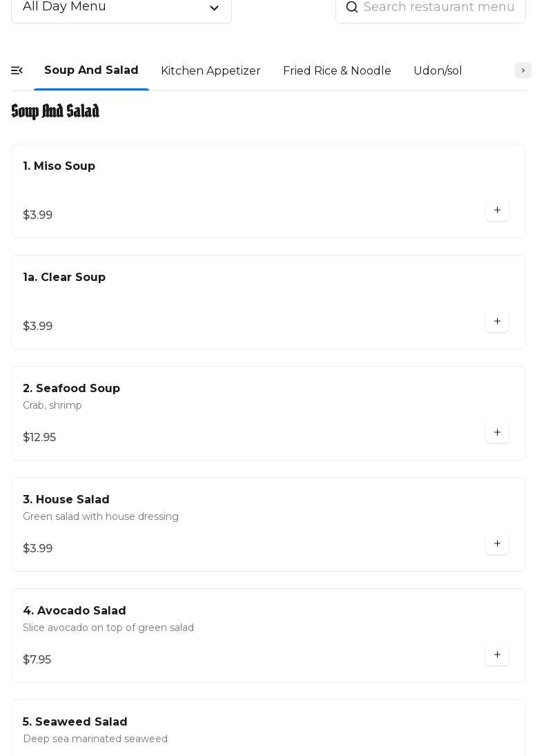Click the dropdown chevron beside All Day Menu
Viewport: 537px width, 756px height.
pyautogui.click(x=214, y=8)
